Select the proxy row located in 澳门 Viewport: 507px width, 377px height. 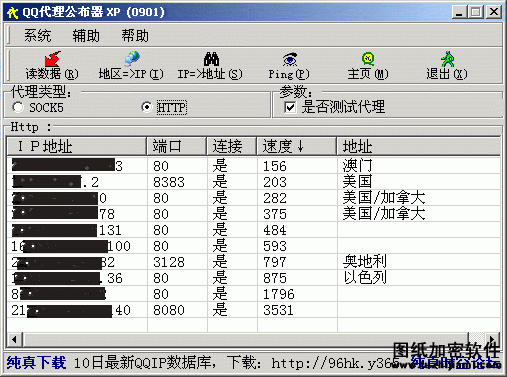(253, 166)
